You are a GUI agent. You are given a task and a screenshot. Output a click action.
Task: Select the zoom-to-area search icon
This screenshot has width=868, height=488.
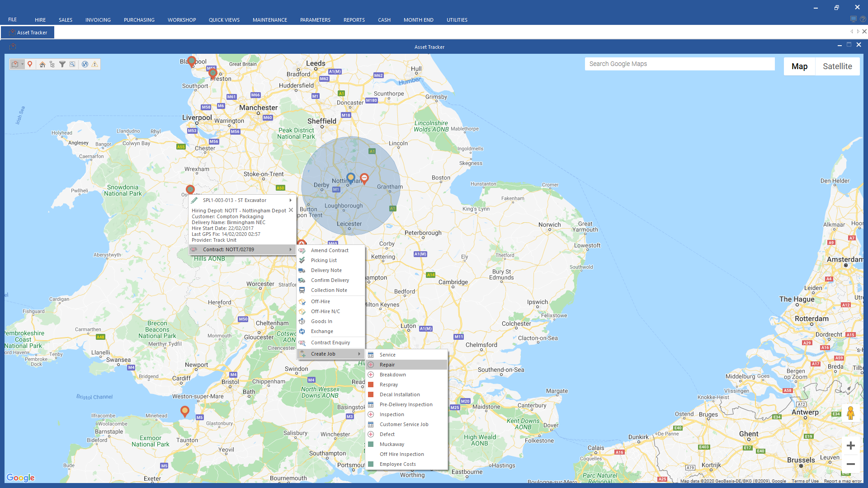tap(72, 64)
